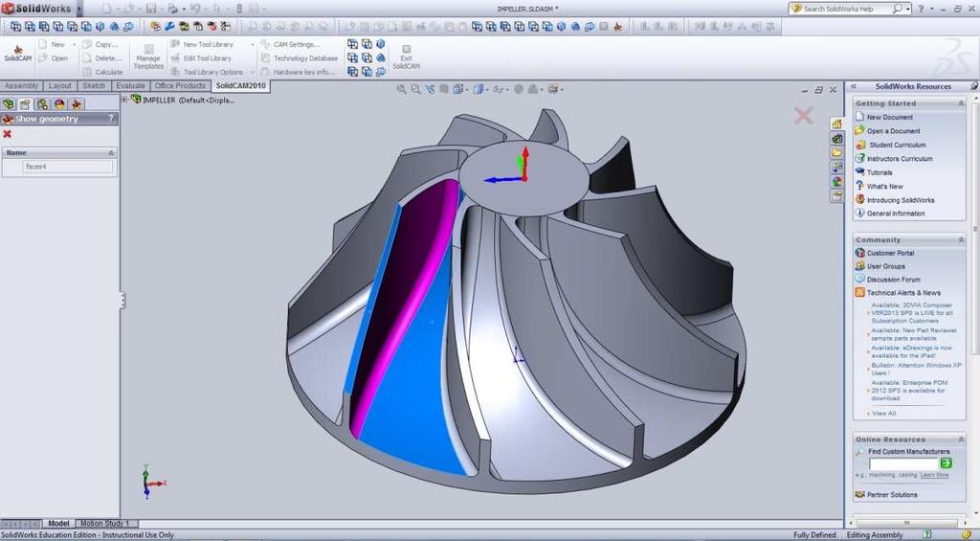This screenshot has width=980, height=541.
Task: Click Exit SolidCAM button
Action: (x=406, y=56)
